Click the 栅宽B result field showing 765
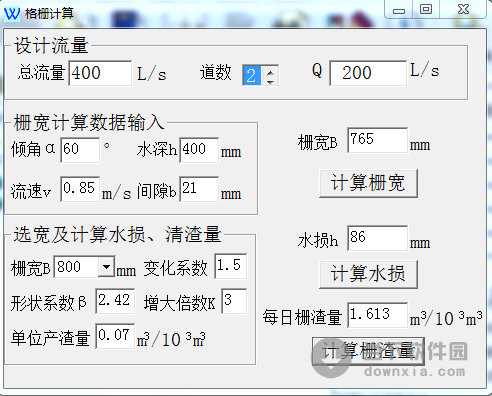Viewport: 492px width, 396px height. pyautogui.click(x=378, y=140)
